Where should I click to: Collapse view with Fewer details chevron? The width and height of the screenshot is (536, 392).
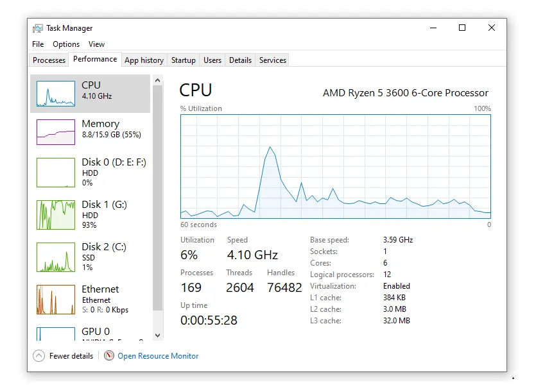coord(39,356)
